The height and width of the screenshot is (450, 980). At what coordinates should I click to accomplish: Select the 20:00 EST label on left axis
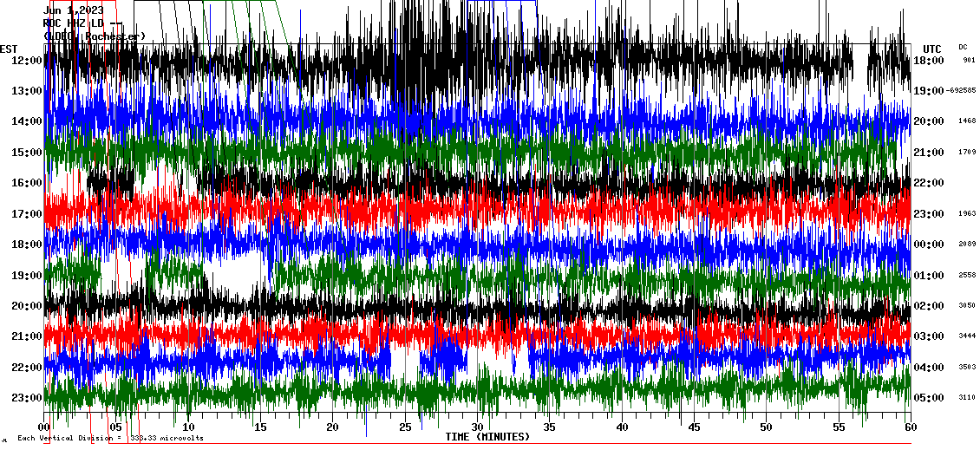pos(29,306)
